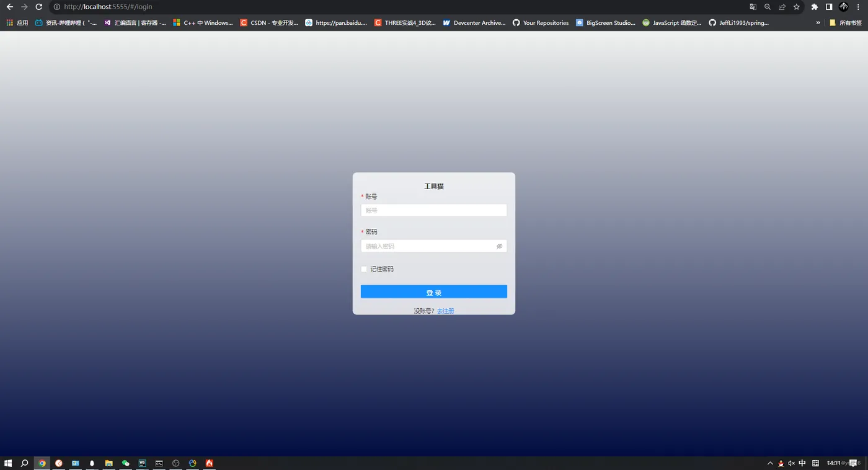Check the 记住密码 checkbox
Image resolution: width=868 pixels, height=470 pixels.
click(364, 269)
